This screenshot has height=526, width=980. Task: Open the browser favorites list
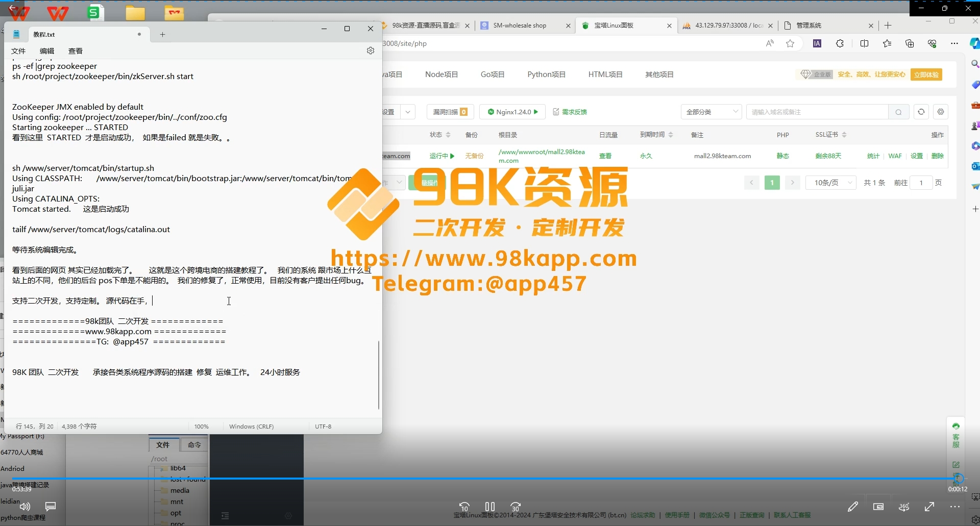[x=887, y=43]
